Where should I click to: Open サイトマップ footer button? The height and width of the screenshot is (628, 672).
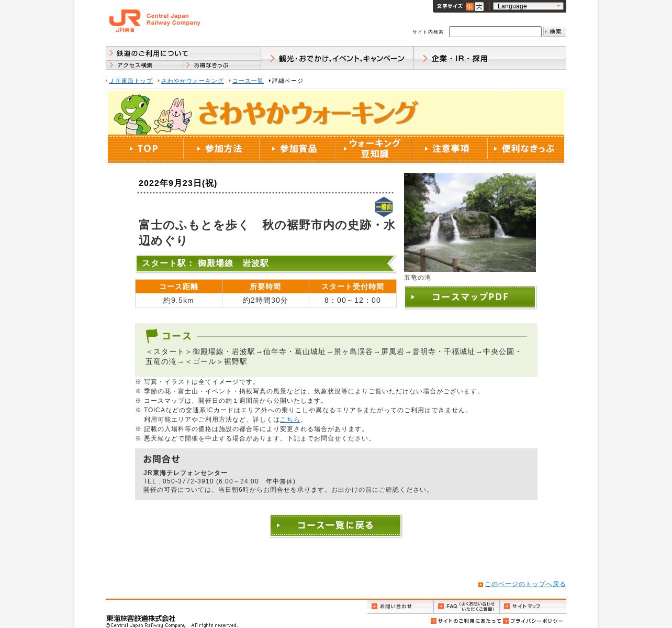pos(533,607)
